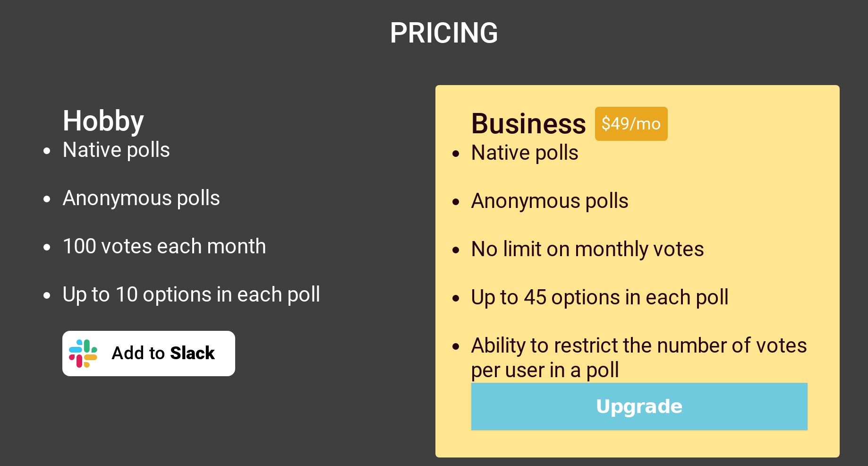Image resolution: width=868 pixels, height=466 pixels.
Task: Click the Add to Slack button
Action: [x=148, y=353]
